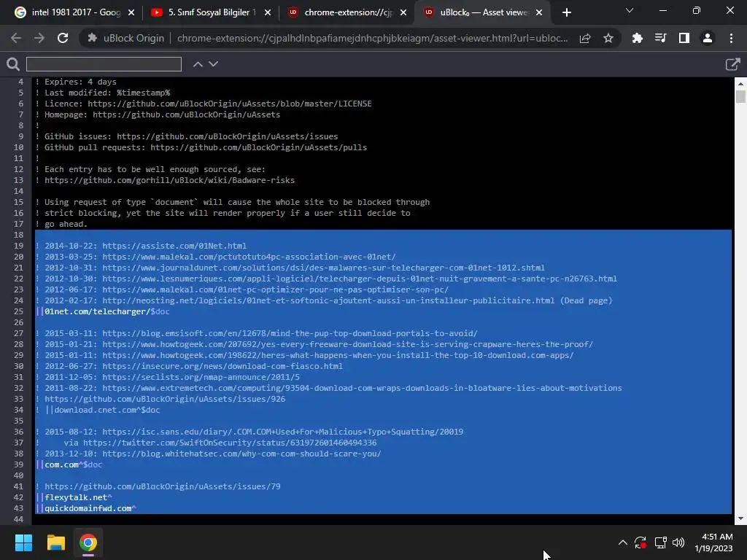The image size is (747, 560).
Task: Click the seclists.org nmap-announce line
Action: 167,377
